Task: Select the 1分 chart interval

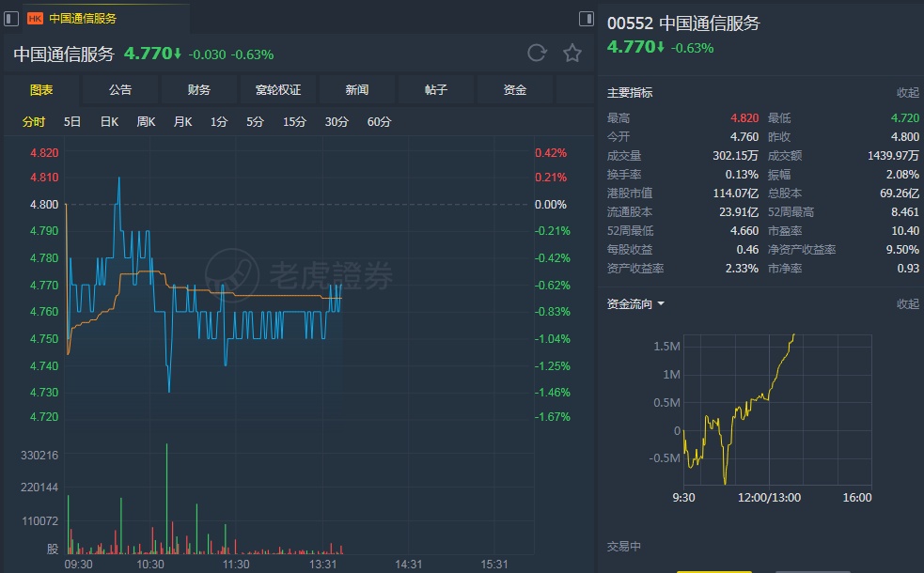Action: (219, 122)
